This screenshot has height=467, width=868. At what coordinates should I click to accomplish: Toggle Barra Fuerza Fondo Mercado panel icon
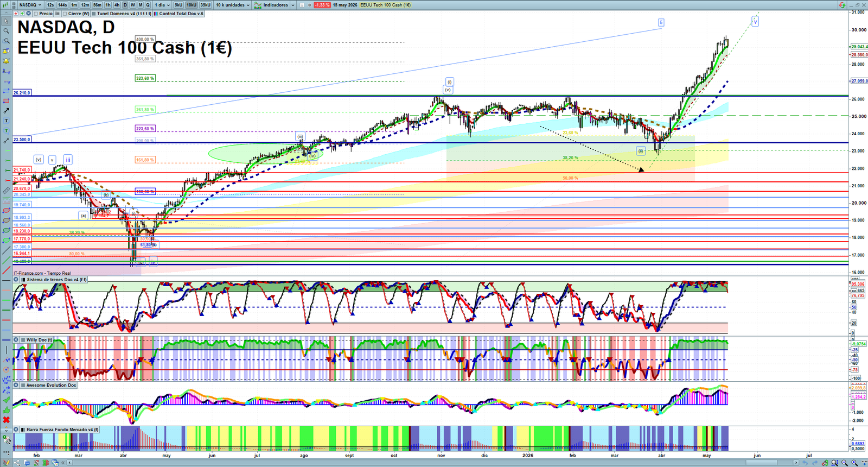pos(23,430)
